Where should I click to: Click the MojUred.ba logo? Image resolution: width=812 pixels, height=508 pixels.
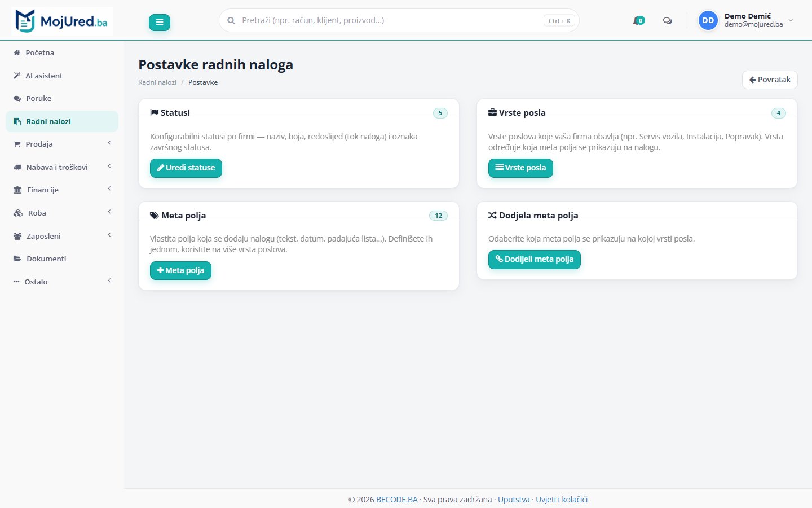click(62, 21)
